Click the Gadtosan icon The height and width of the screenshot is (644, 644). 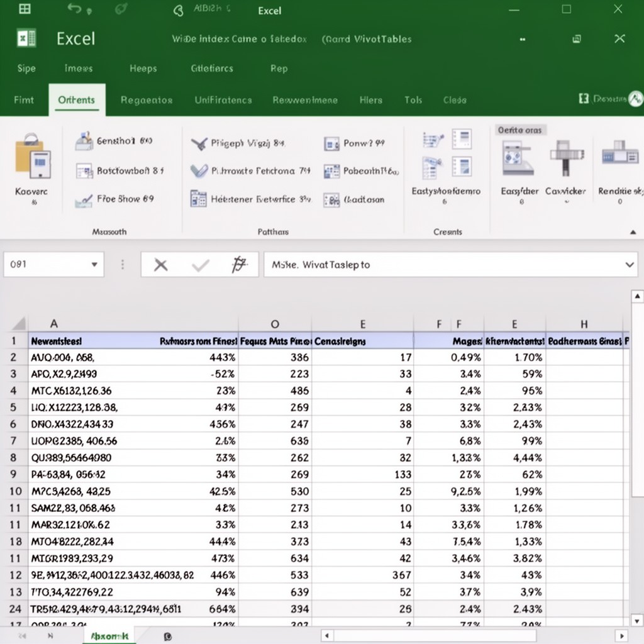(x=331, y=200)
